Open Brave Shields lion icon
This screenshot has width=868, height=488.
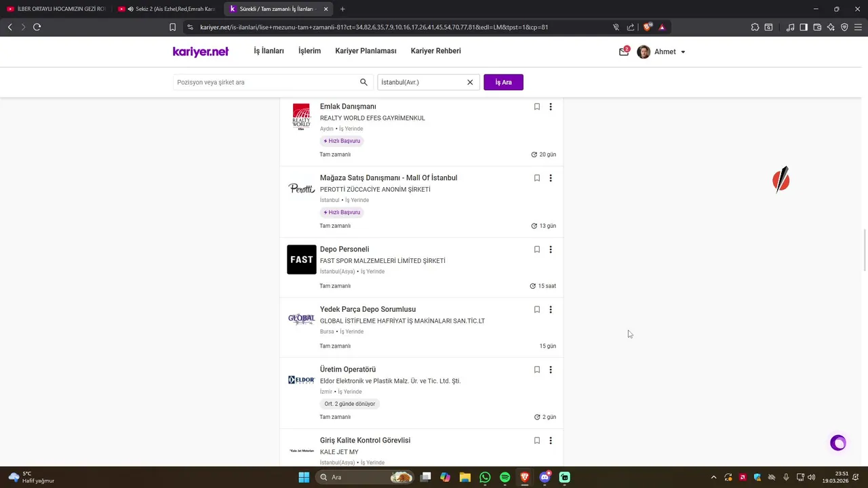point(648,27)
